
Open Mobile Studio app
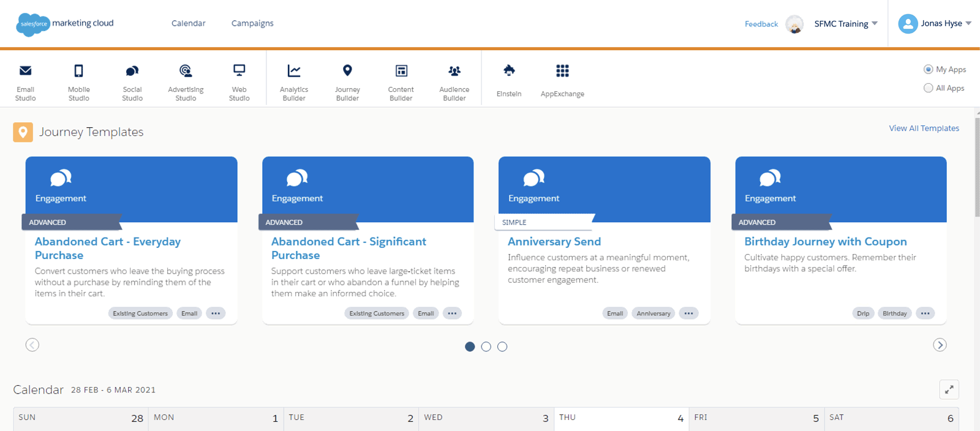[78, 81]
